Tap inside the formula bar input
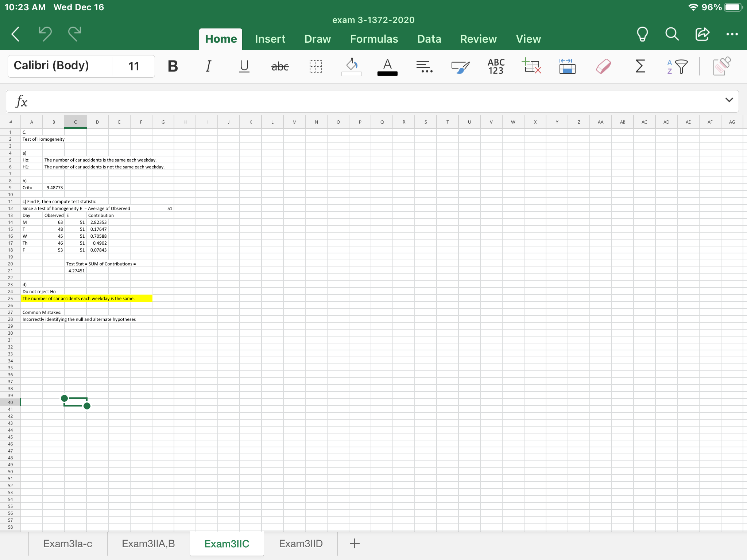Screen dimensions: 747x560 click(x=379, y=101)
